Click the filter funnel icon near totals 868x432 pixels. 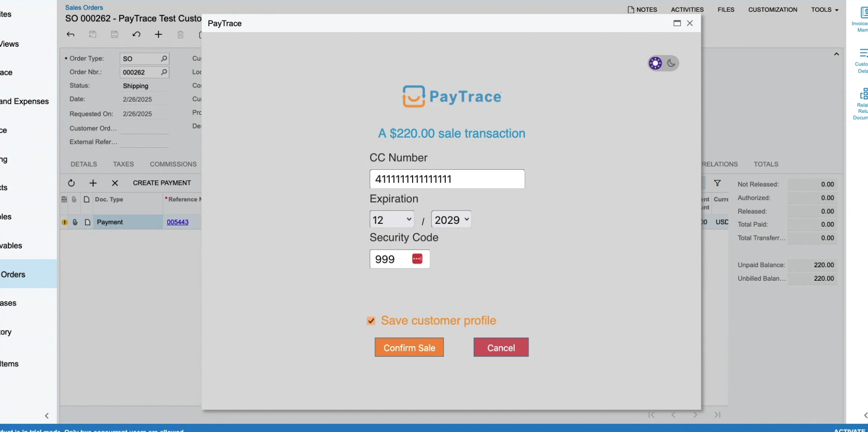coord(717,183)
